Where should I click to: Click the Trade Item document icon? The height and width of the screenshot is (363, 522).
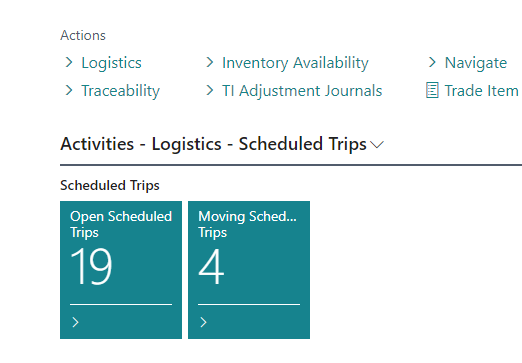(x=432, y=90)
